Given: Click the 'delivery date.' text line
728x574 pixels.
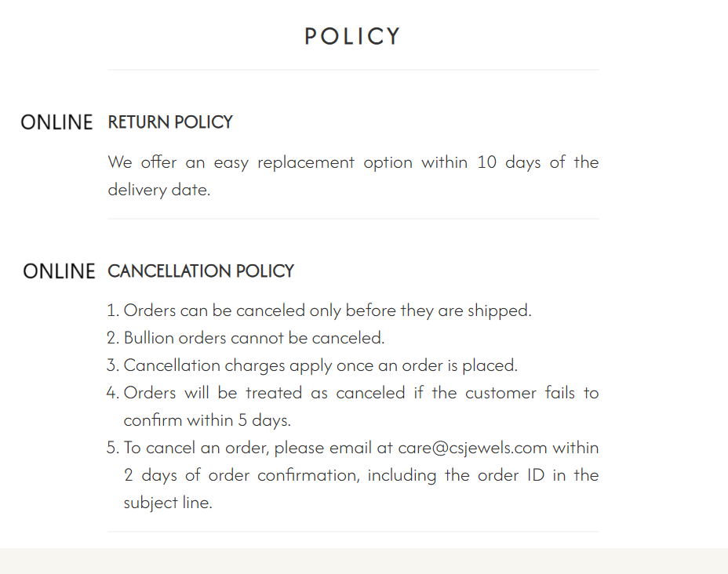Looking at the screenshot, I should (x=158, y=190).
